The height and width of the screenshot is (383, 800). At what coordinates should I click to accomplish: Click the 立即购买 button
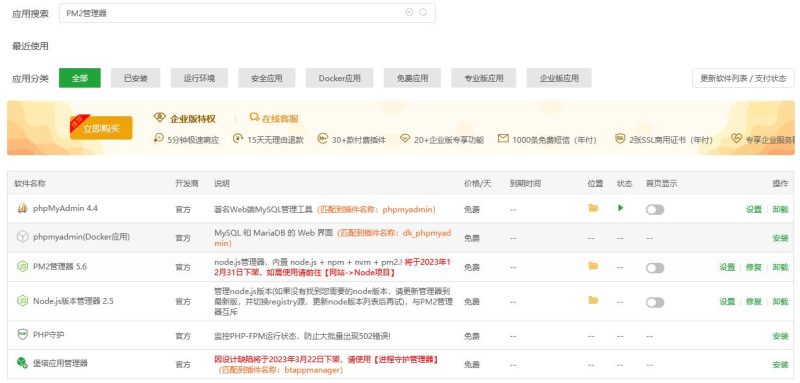(x=101, y=128)
